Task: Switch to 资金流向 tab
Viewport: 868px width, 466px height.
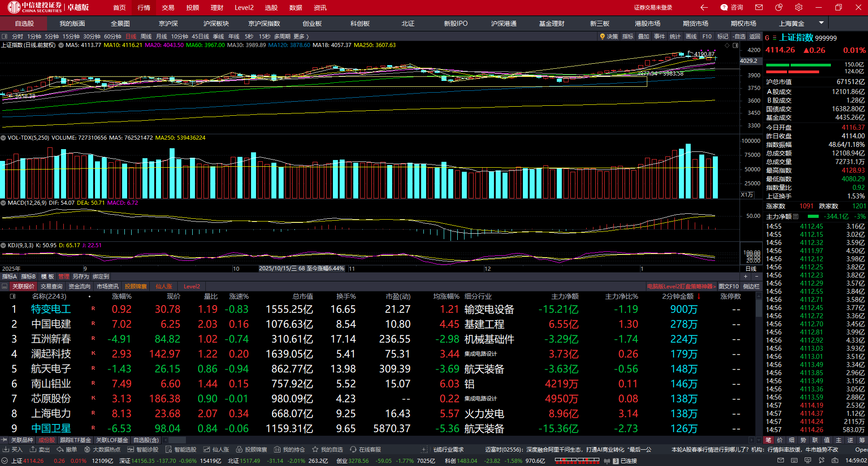Action: tap(79, 287)
